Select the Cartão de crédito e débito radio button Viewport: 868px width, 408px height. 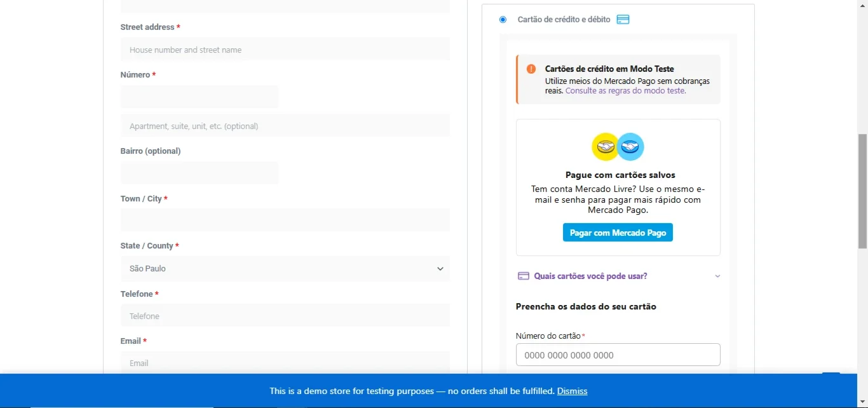[503, 20]
